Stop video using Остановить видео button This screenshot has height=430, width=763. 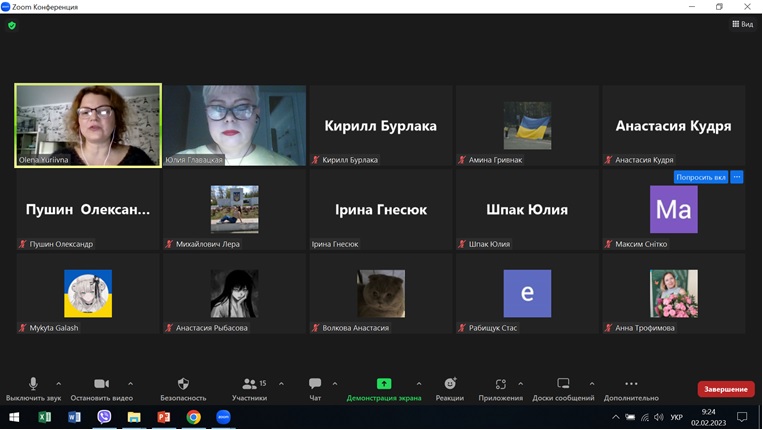click(101, 389)
